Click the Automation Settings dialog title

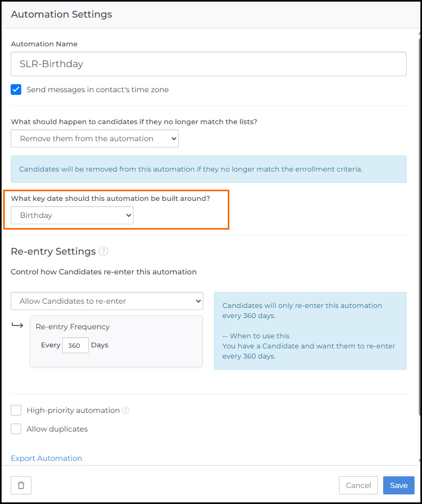pos(61,14)
